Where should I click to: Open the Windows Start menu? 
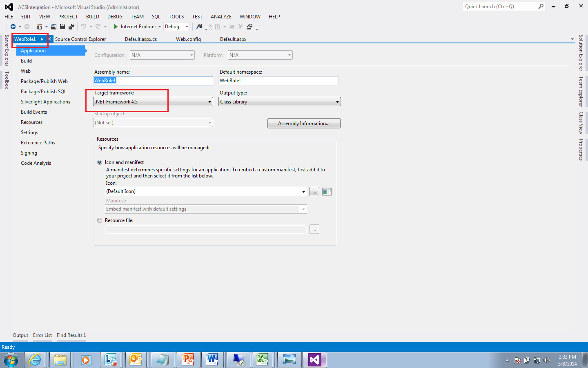(x=11, y=360)
